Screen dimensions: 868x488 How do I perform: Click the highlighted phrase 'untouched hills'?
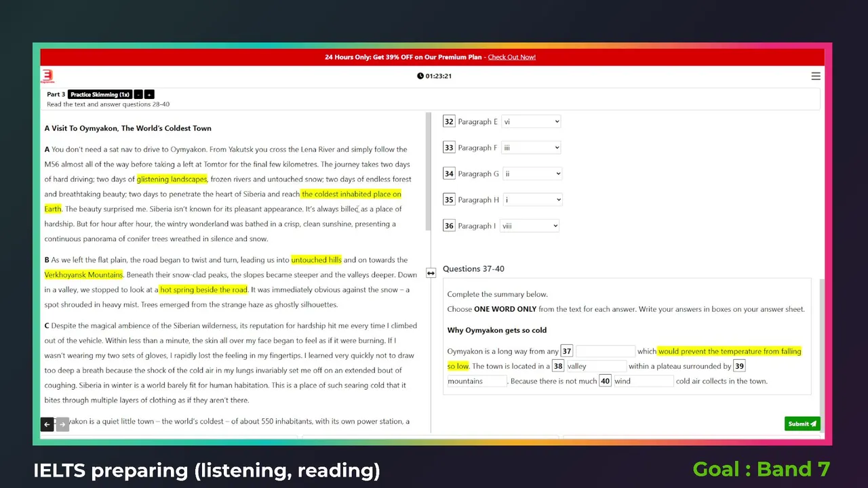[317, 260]
